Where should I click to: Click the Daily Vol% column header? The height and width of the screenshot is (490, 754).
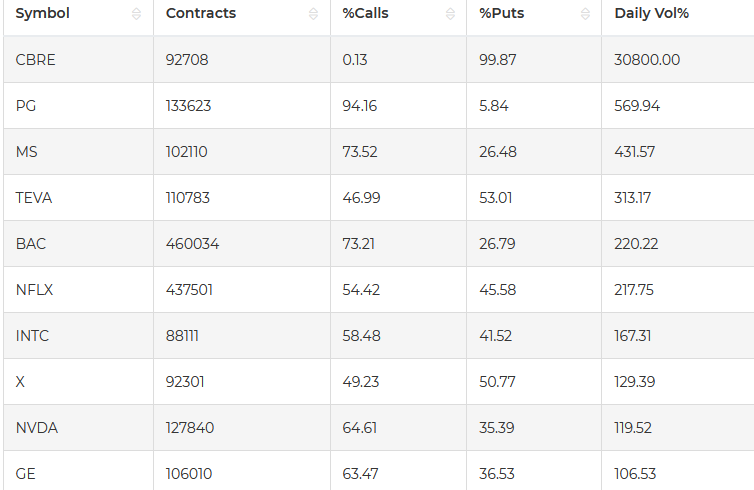pos(651,14)
